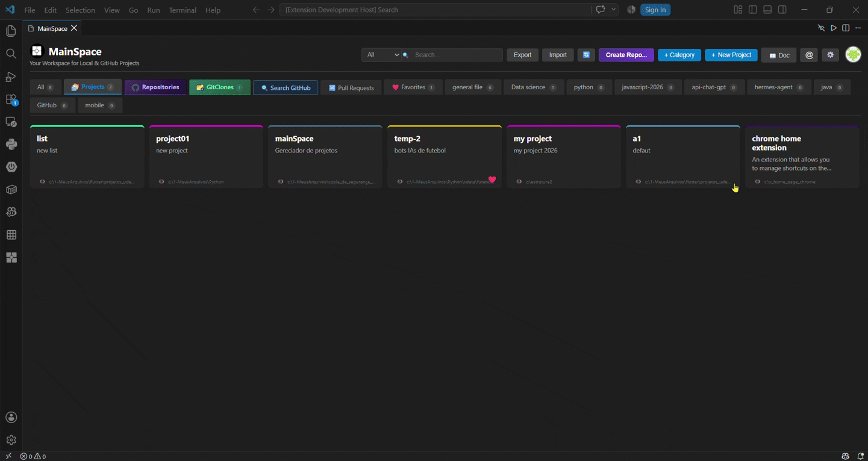The image size is (868, 461).
Task: Open the Pull Requests tab
Action: pyautogui.click(x=351, y=87)
